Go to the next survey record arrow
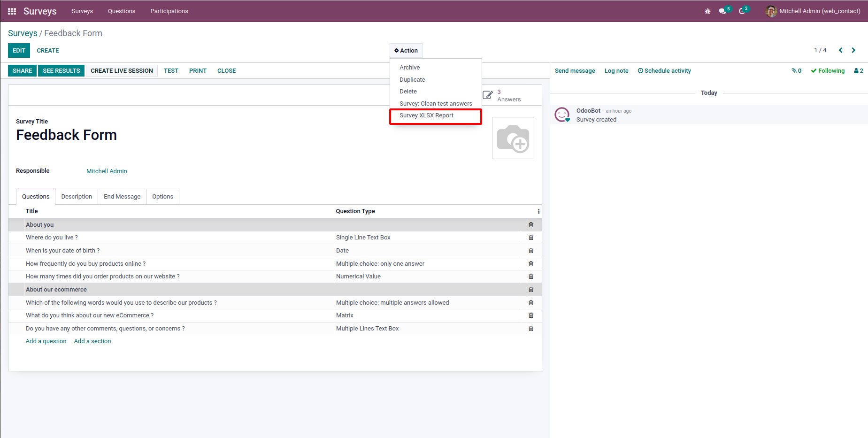 pyautogui.click(x=853, y=50)
